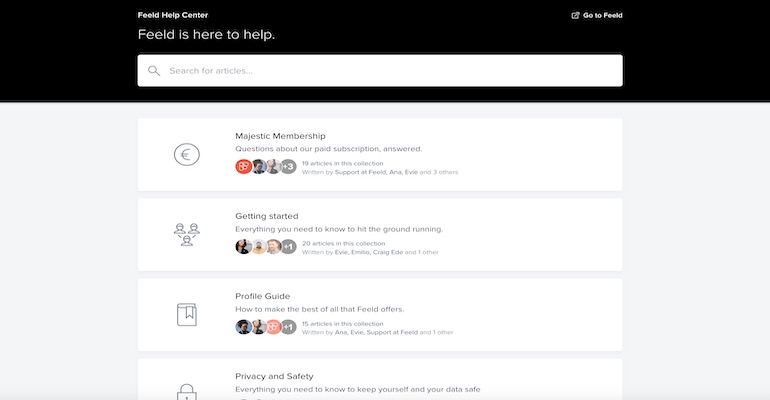Click 'Written by Ana, Evie, Support at Feeld' text

(360, 332)
